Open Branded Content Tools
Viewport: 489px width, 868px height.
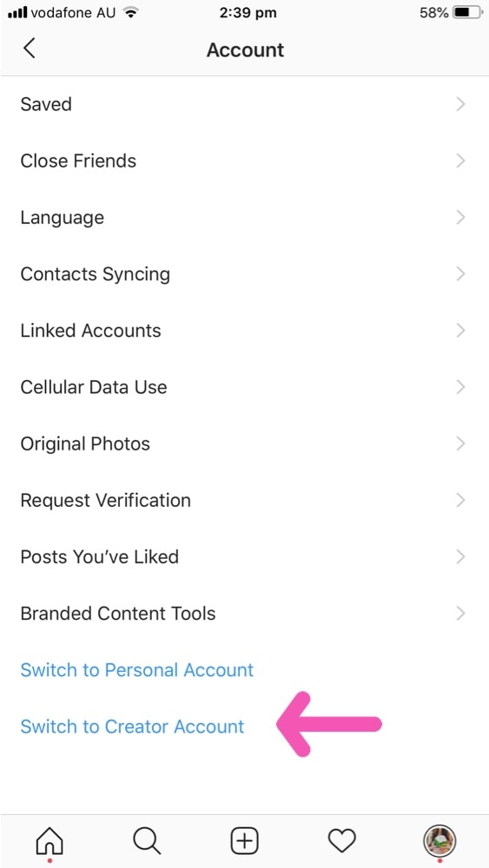pos(244,614)
